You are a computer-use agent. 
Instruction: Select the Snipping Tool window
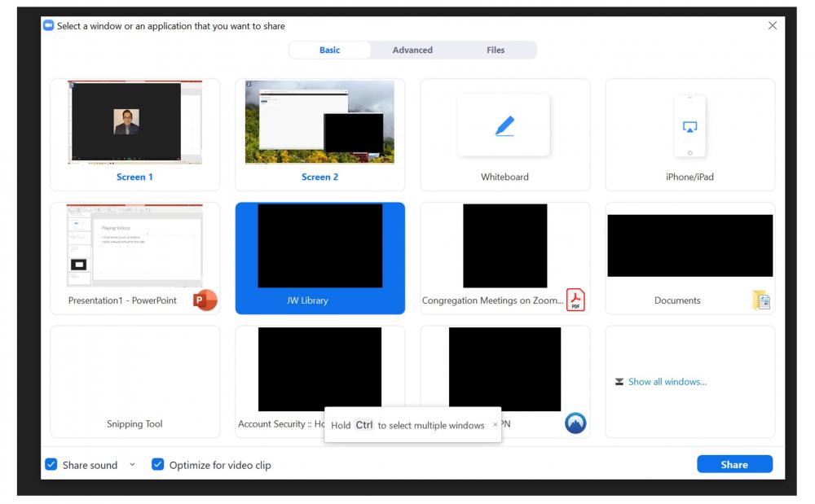(135, 381)
